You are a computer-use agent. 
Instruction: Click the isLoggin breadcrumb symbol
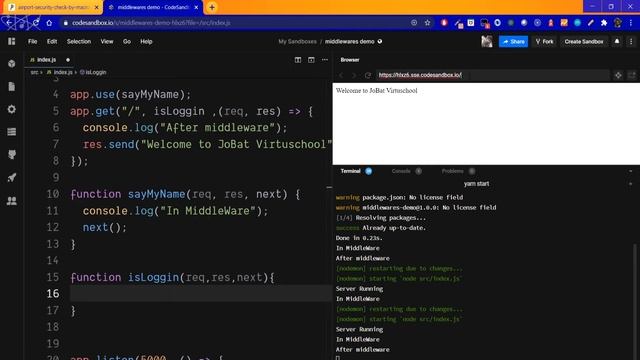[96, 72]
